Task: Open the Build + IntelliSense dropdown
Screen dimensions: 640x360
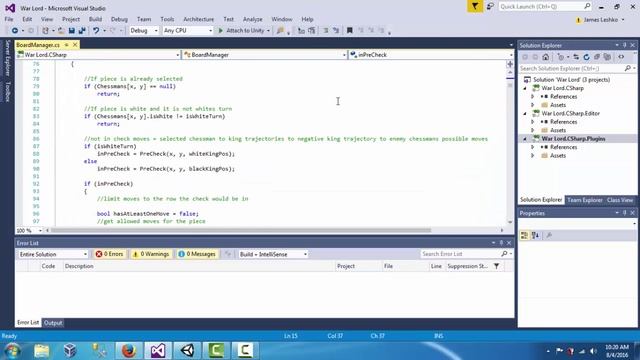Action: pos(273,254)
